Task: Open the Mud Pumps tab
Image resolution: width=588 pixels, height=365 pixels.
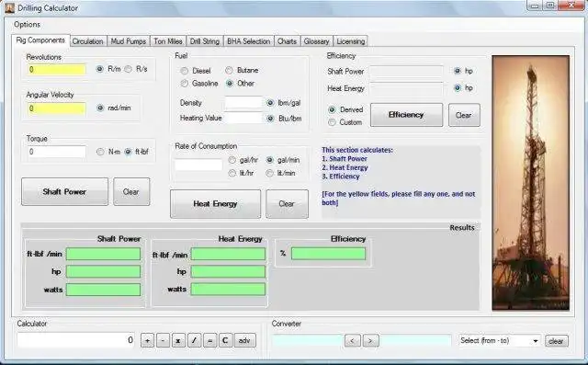Action: [129, 41]
